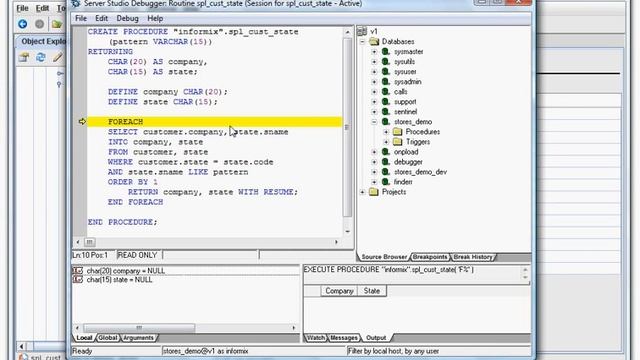Screen dimensions: 640x360
Task: Expand the finderr database node
Action: 374,182
